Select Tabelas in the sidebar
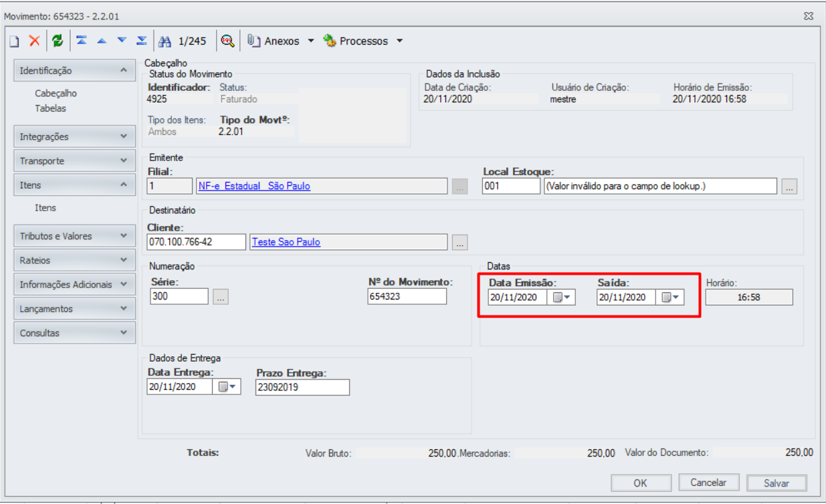This screenshot has width=826, height=504. click(50, 108)
